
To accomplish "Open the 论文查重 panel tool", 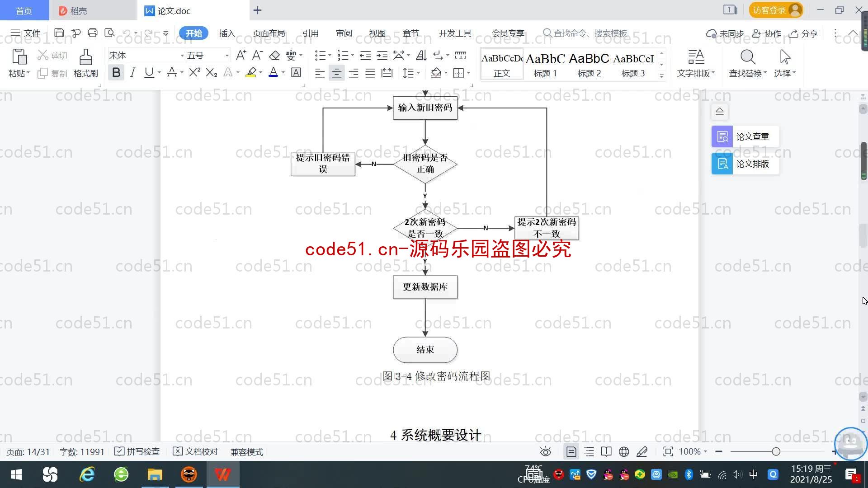I will [745, 136].
